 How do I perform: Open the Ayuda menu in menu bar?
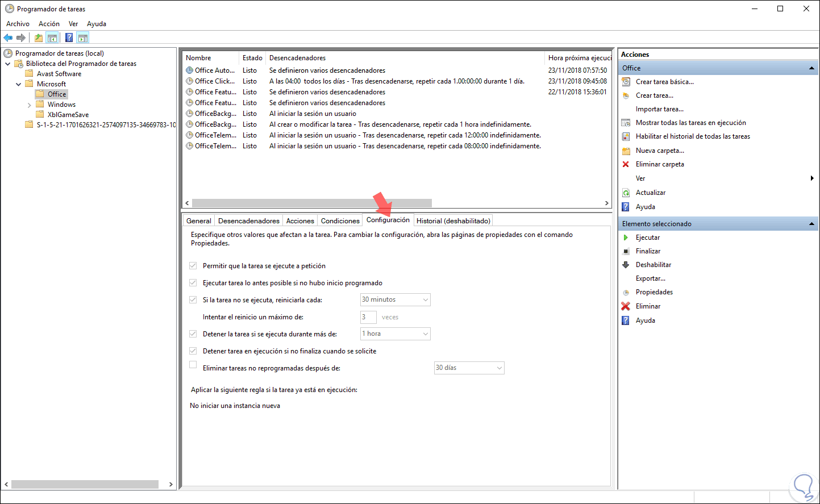[x=97, y=24]
